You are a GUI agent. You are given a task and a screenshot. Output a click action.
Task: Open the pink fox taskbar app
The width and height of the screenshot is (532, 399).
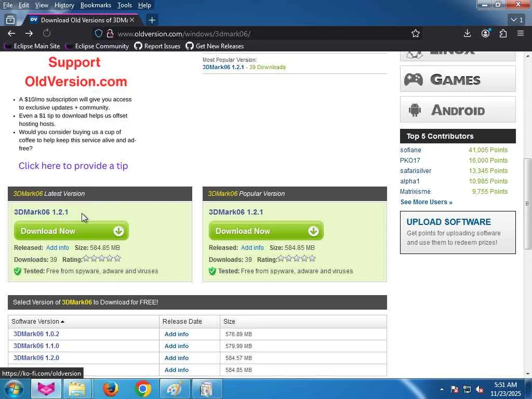coord(46,389)
